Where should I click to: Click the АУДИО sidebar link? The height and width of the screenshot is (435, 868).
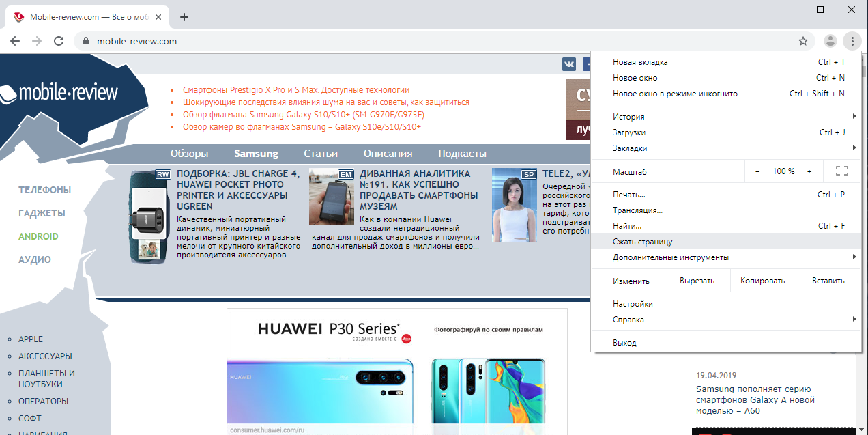[35, 259]
